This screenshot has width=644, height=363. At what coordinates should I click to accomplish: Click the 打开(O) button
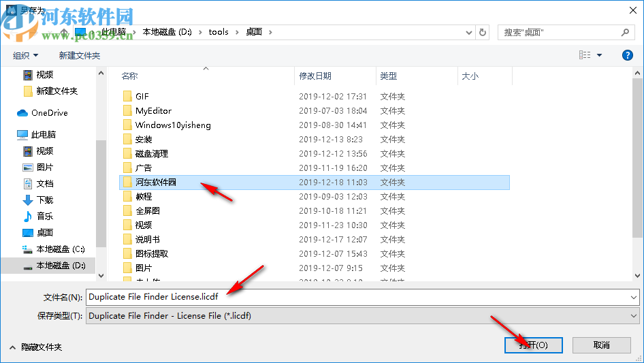point(534,345)
